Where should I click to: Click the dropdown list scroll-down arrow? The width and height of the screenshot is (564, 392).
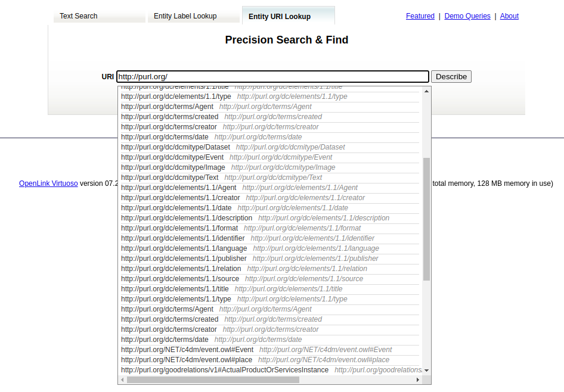[426, 370]
